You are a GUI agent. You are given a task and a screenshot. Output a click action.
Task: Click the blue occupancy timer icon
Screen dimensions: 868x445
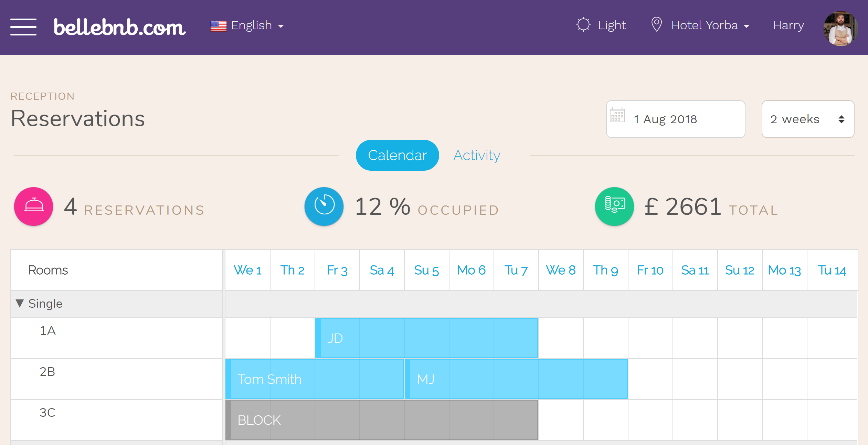click(324, 206)
